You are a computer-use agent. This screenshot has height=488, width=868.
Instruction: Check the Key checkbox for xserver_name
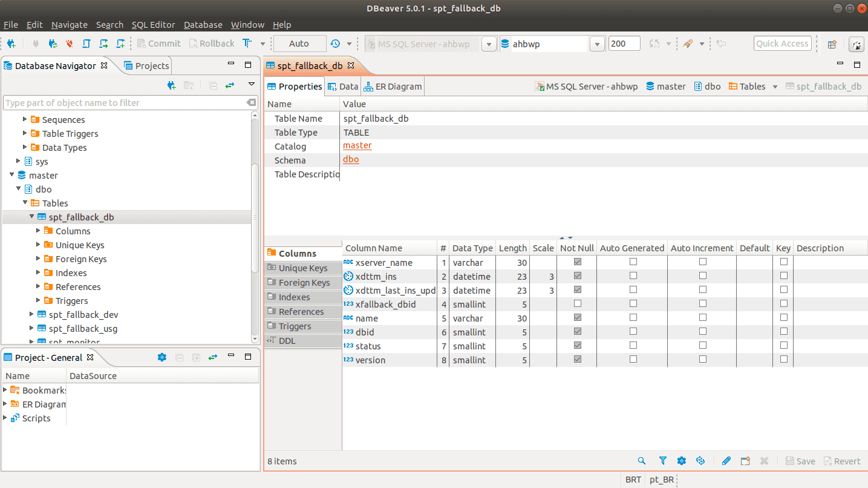coord(783,262)
